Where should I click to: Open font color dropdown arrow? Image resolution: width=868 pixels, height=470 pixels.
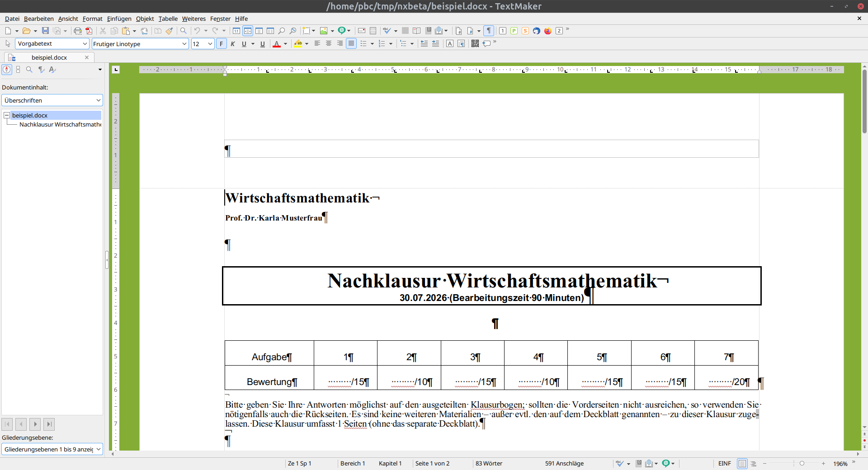(285, 44)
